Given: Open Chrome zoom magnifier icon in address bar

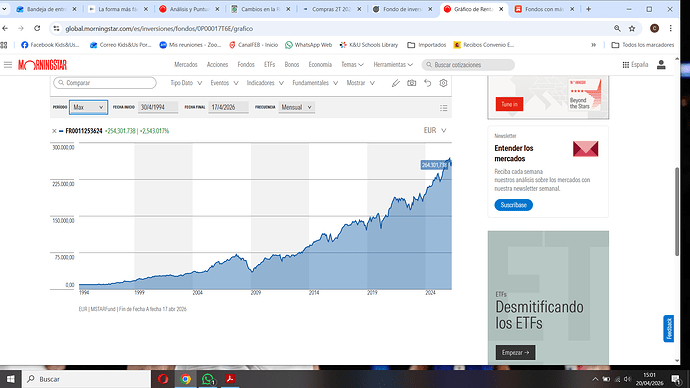Looking at the screenshot, I should click(617, 28).
